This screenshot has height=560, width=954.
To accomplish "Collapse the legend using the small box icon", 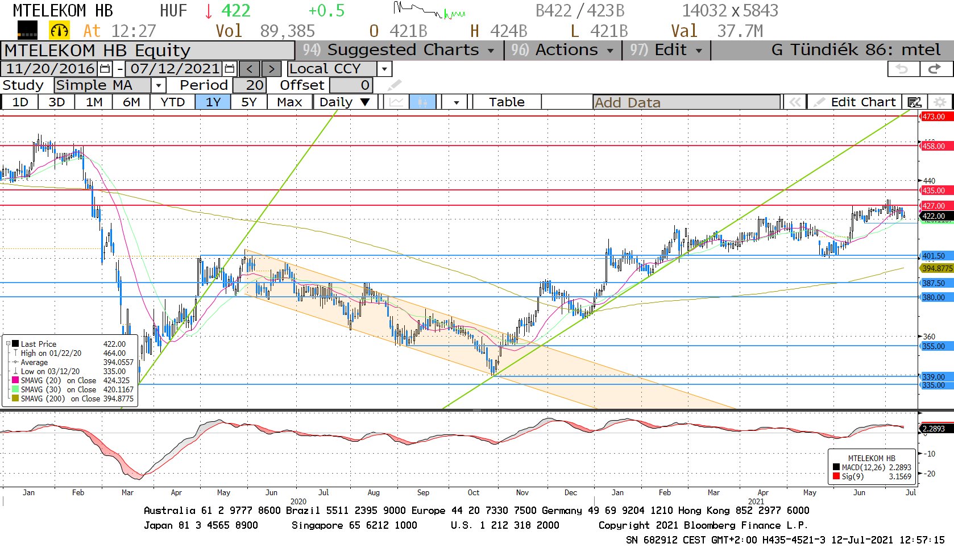I will click(8, 343).
